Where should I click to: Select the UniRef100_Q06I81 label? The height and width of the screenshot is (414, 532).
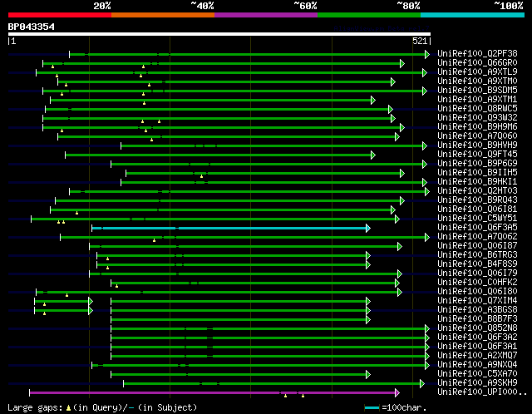[477, 209]
